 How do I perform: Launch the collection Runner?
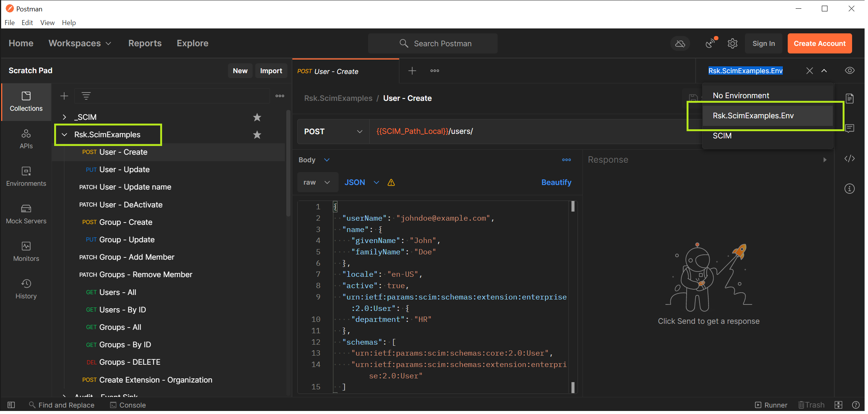[771, 405]
